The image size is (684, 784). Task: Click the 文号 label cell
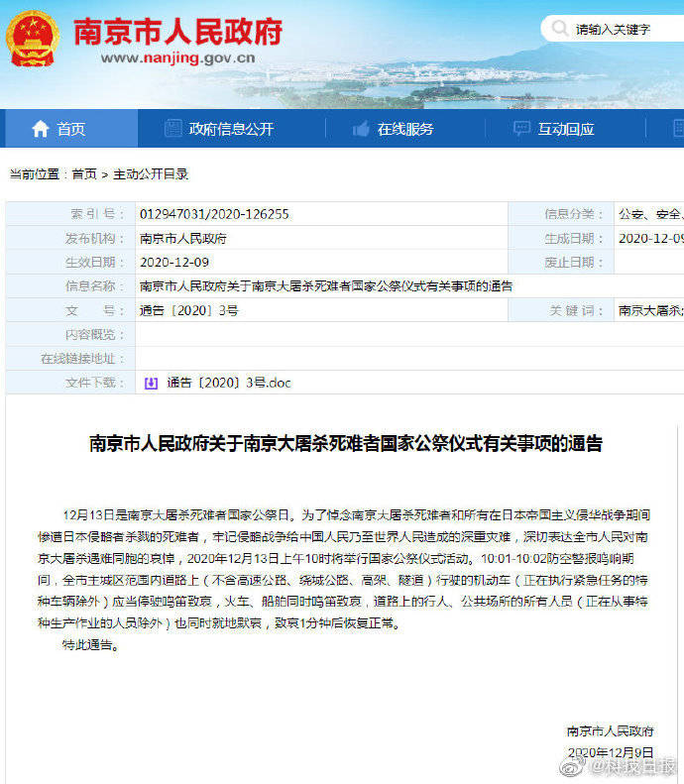[70, 310]
